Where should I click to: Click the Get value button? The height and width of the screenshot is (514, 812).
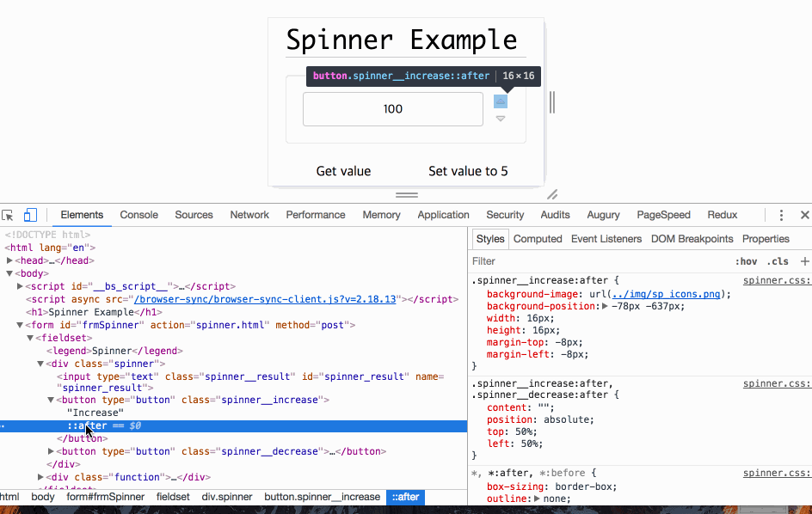pos(343,171)
